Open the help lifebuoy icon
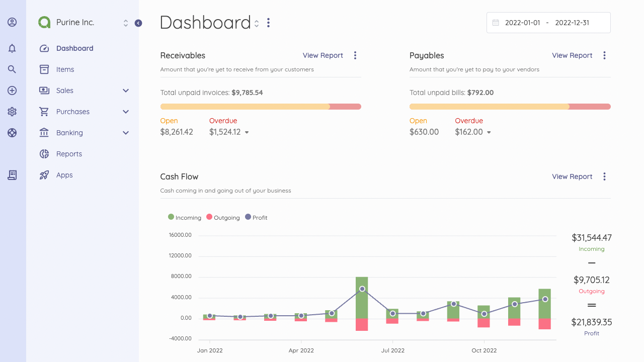Viewport: 644px width, 362px height. click(12, 133)
